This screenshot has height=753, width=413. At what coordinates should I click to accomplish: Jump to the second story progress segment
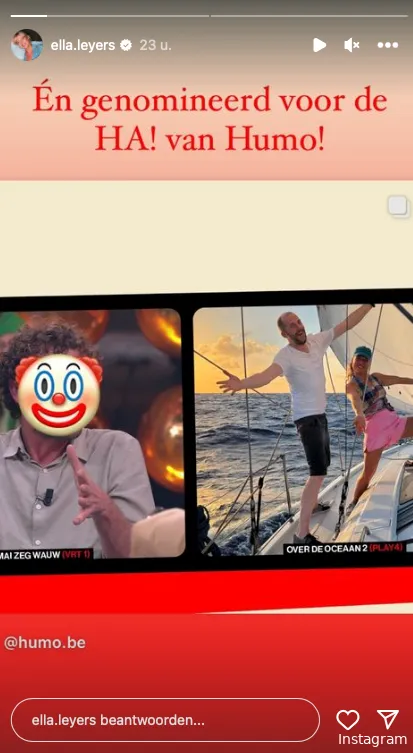coord(309,16)
